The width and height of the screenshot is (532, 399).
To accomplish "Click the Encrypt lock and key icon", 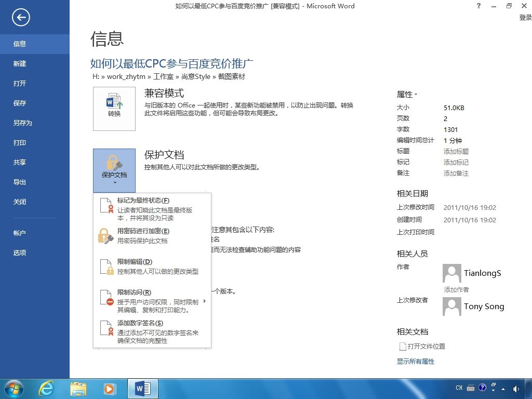I will (x=105, y=236).
